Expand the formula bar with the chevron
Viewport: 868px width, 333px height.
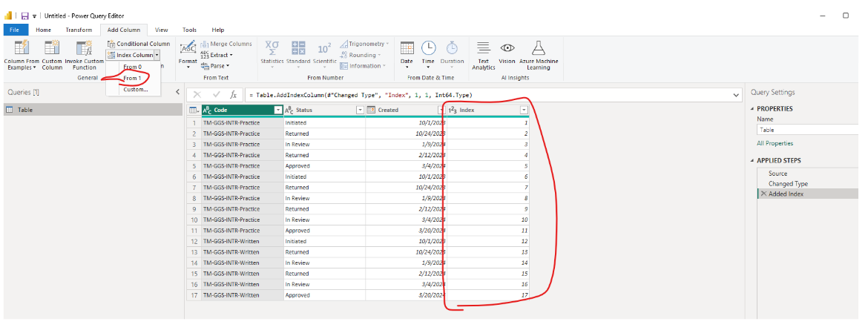pos(736,95)
